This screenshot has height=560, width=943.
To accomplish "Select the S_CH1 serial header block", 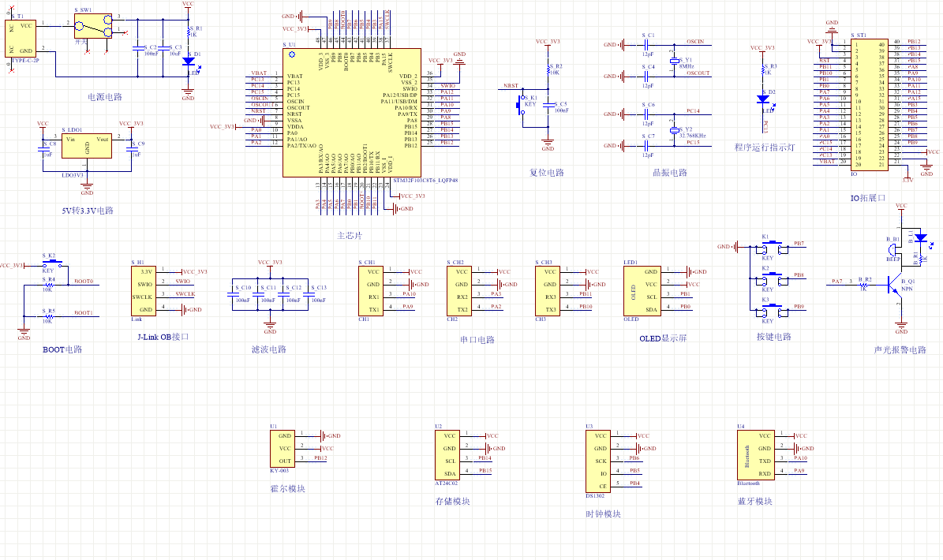I will tap(370, 291).
